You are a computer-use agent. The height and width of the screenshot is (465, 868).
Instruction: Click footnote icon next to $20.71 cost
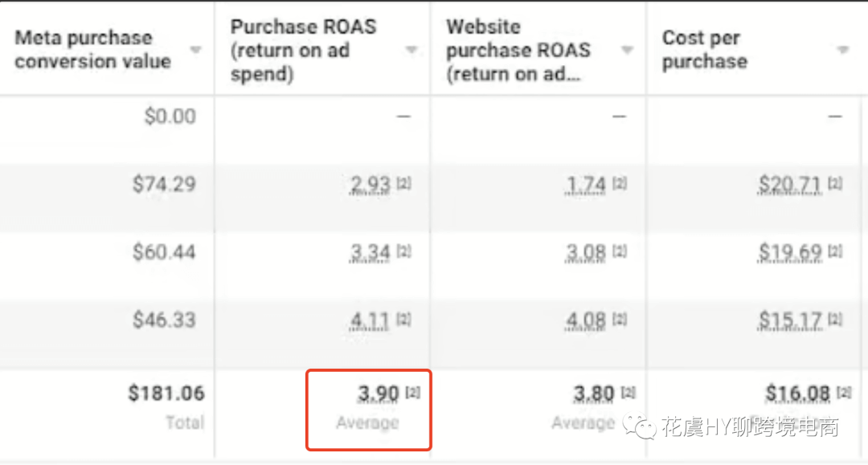[x=835, y=183]
